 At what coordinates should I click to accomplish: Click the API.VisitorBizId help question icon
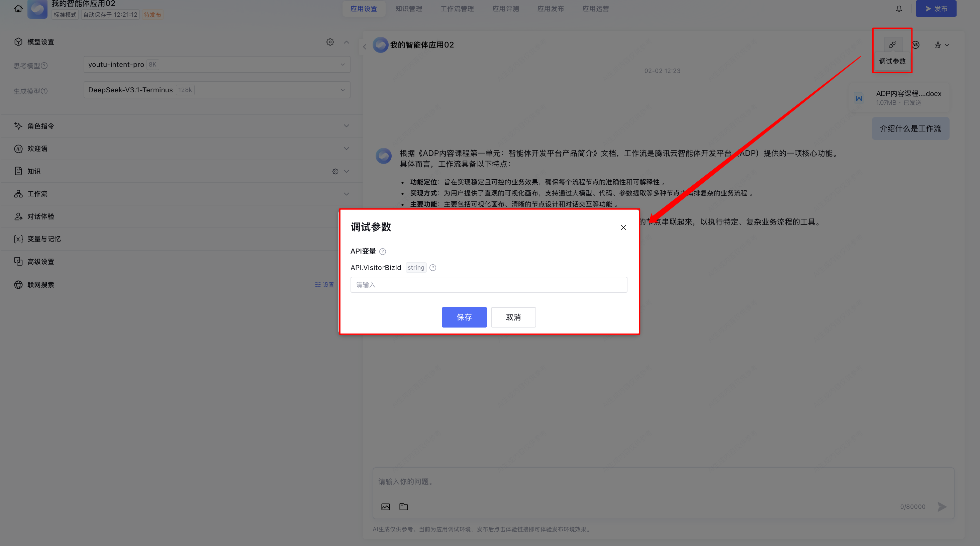(x=432, y=268)
